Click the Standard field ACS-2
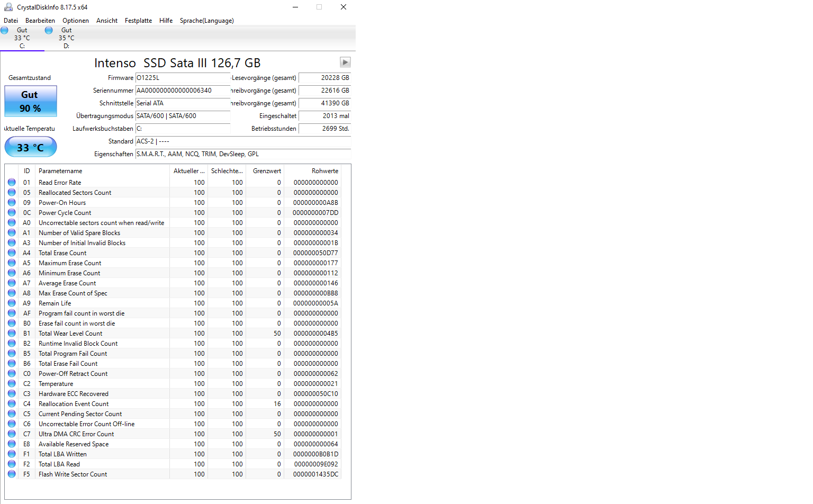813x504 pixels. 243,141
